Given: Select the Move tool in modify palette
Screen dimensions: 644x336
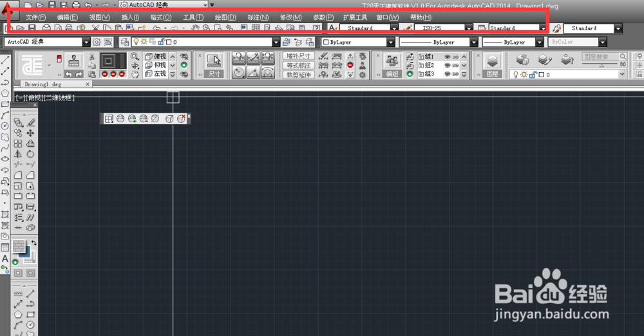Looking at the screenshot, I should 30,133.
